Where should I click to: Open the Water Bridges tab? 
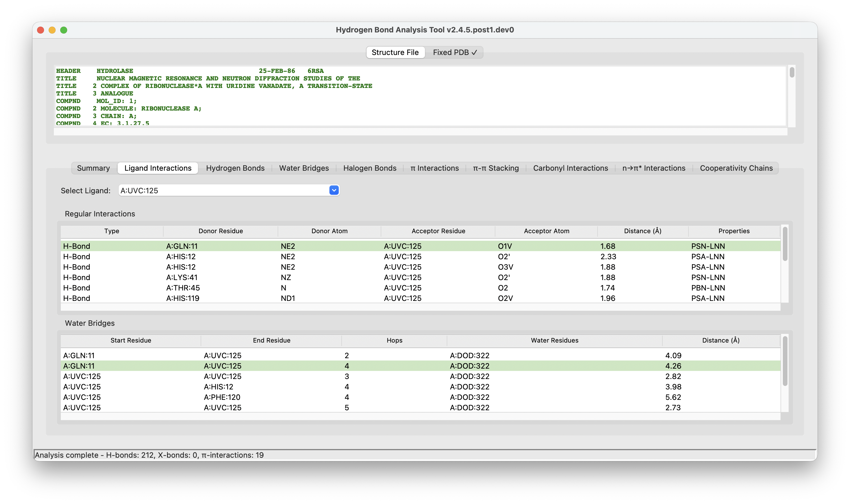(x=304, y=168)
